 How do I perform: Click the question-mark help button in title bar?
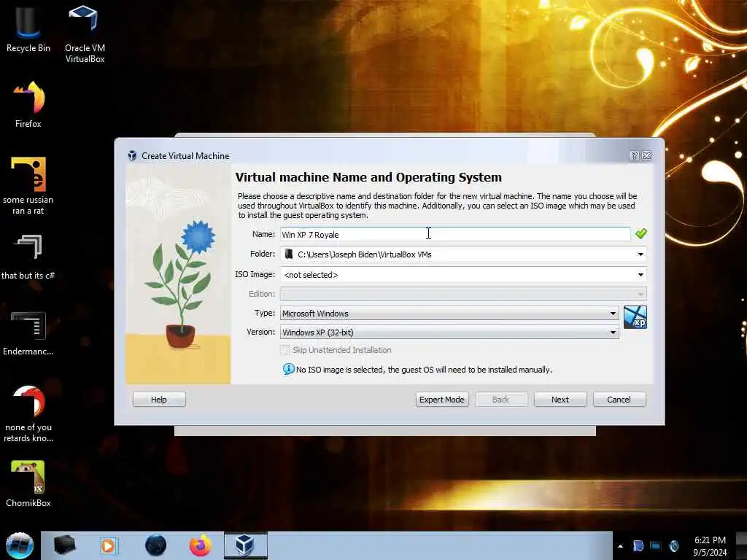[634, 156]
